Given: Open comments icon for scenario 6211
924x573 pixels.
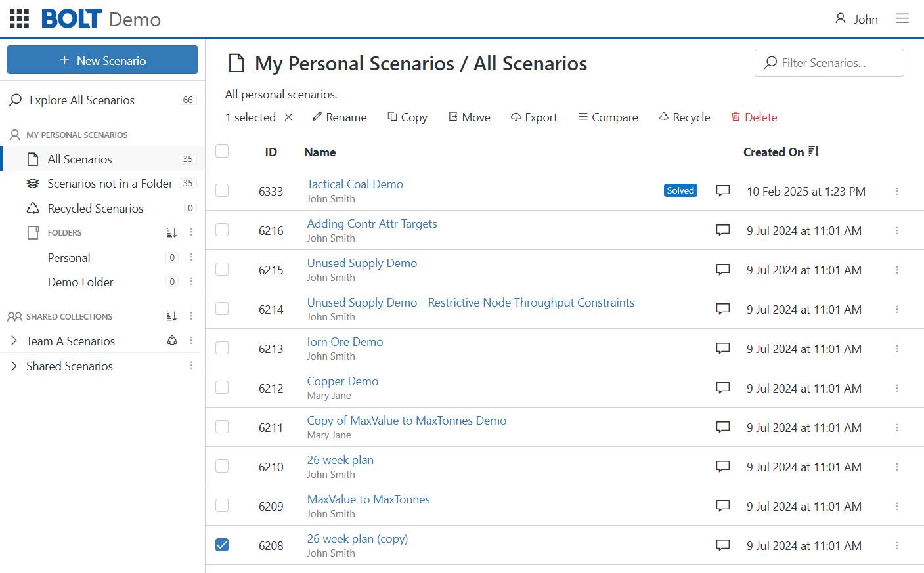Looking at the screenshot, I should pyautogui.click(x=723, y=427).
